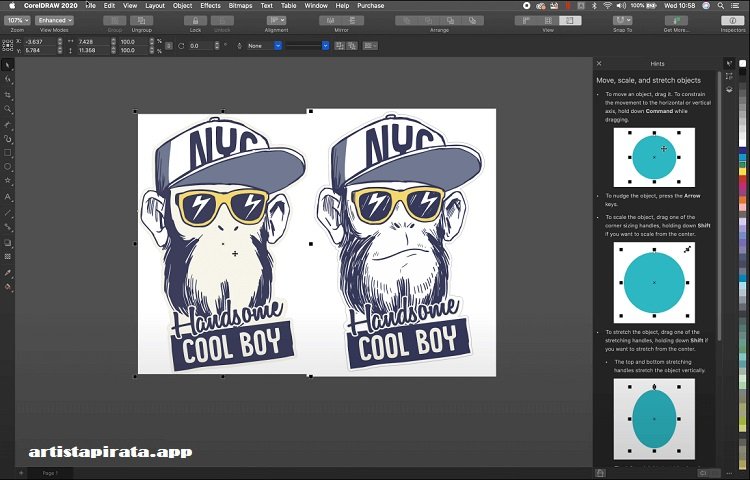Click the object width input field
Viewport: 750px width, 480px height.
point(94,42)
